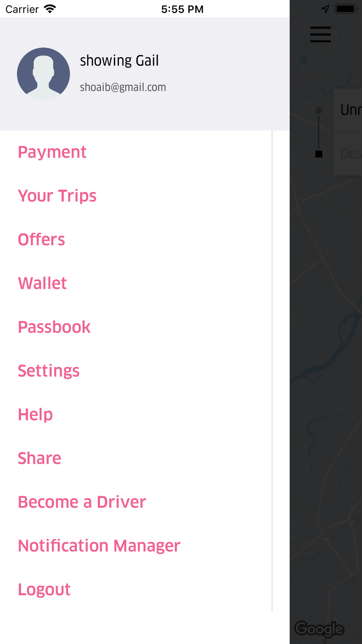Tap the location arrow in status bar
This screenshot has height=644, width=362.
325,9
